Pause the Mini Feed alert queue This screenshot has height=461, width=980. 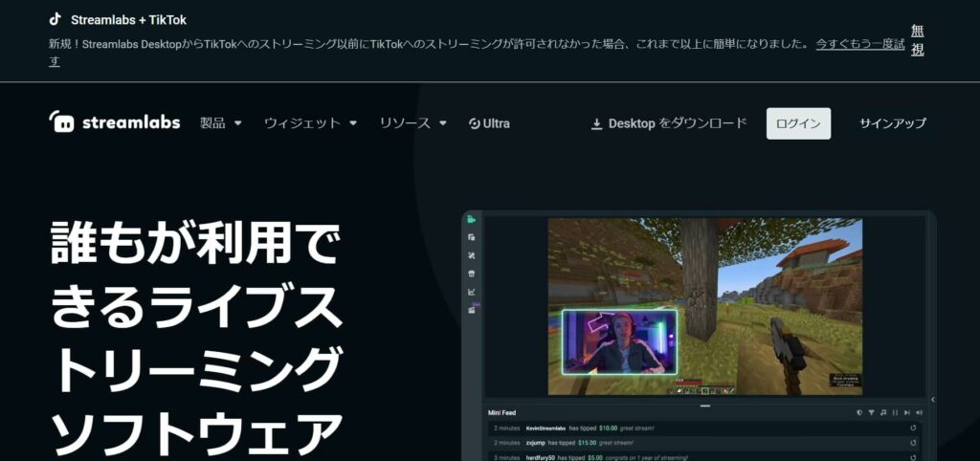click(x=895, y=413)
